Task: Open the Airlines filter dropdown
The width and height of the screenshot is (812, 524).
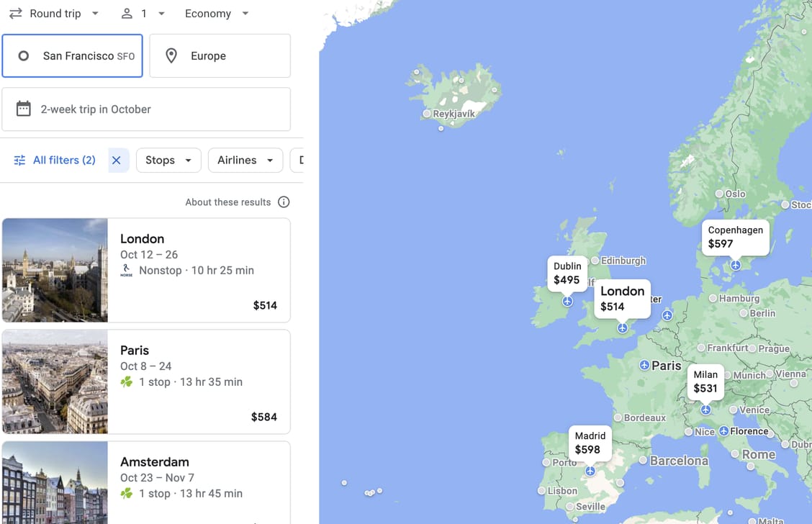Action: (x=245, y=161)
